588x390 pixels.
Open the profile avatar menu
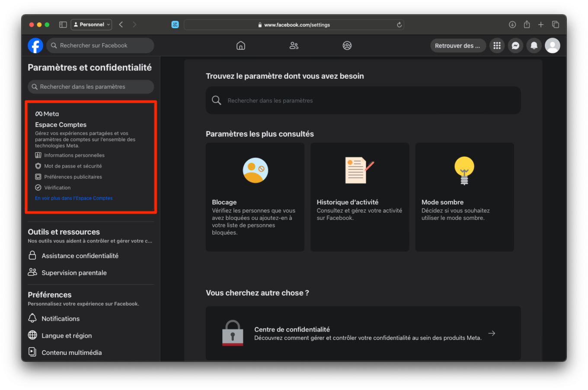(553, 45)
